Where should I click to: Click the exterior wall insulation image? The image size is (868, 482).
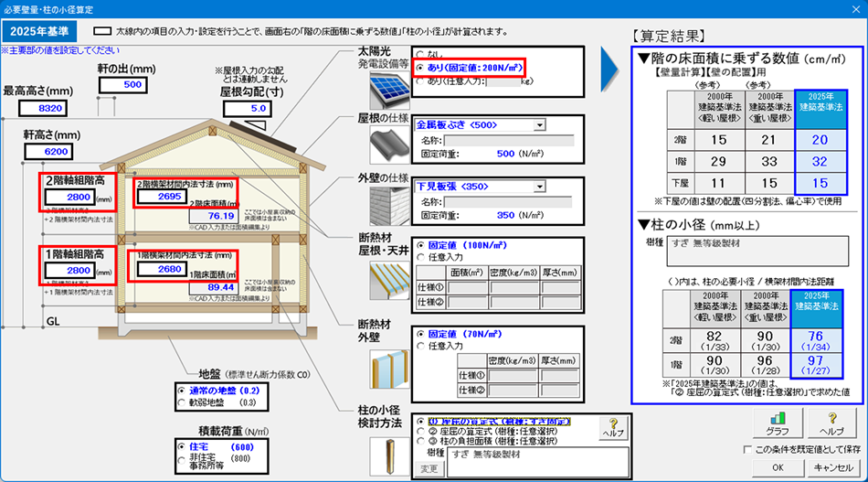390,369
